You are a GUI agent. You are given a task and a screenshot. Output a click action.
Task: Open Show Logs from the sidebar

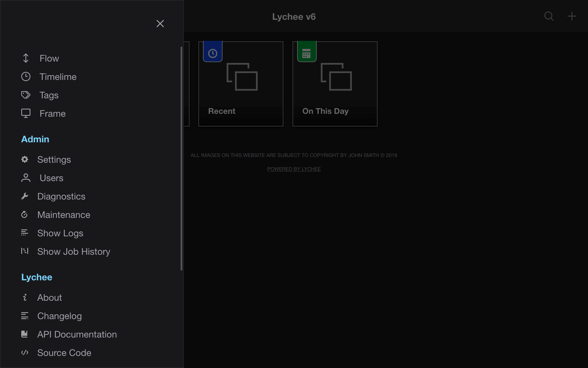[x=60, y=233]
